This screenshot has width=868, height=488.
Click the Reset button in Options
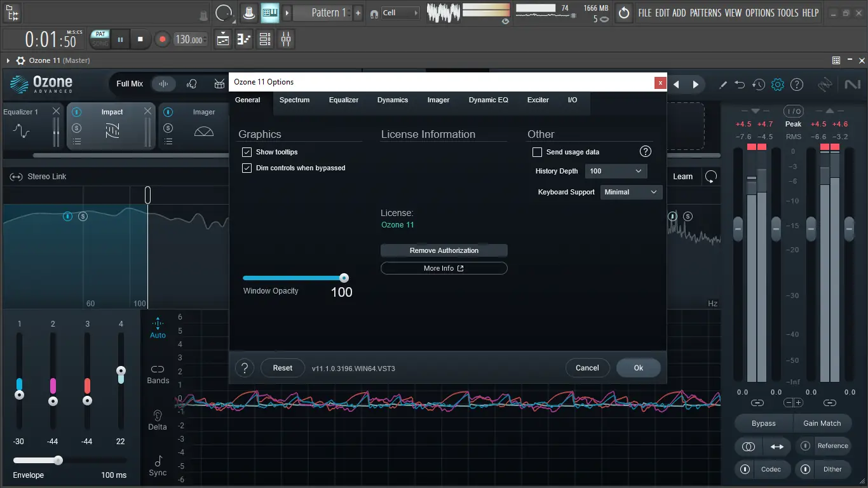click(283, 368)
